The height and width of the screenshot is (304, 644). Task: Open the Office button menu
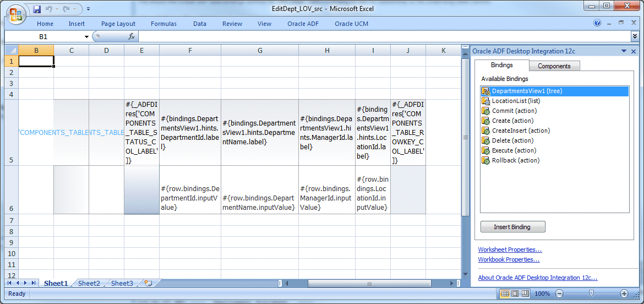(15, 14)
